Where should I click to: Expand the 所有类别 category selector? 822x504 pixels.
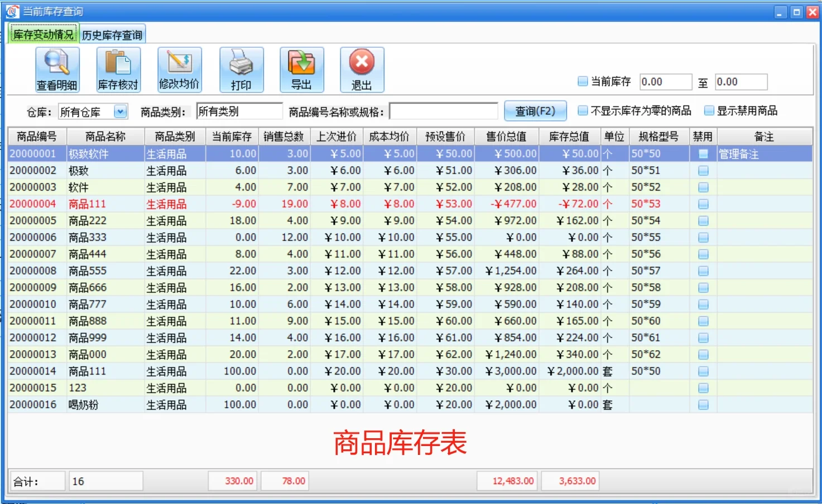[x=239, y=111]
